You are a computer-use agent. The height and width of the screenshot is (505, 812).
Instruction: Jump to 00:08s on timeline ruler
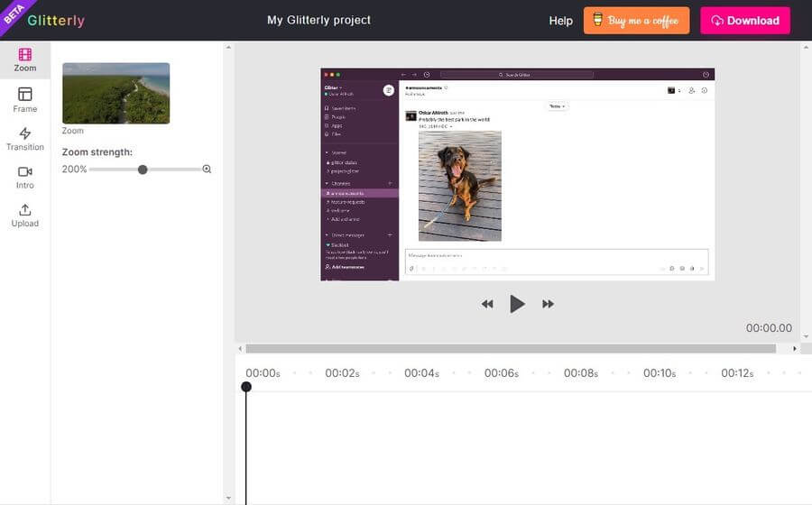pos(580,373)
